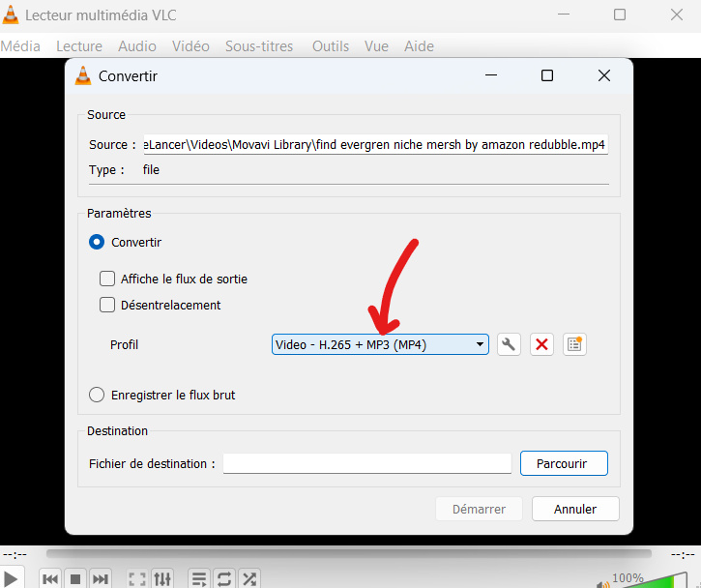Open the Sous-titres menu

tap(259, 46)
